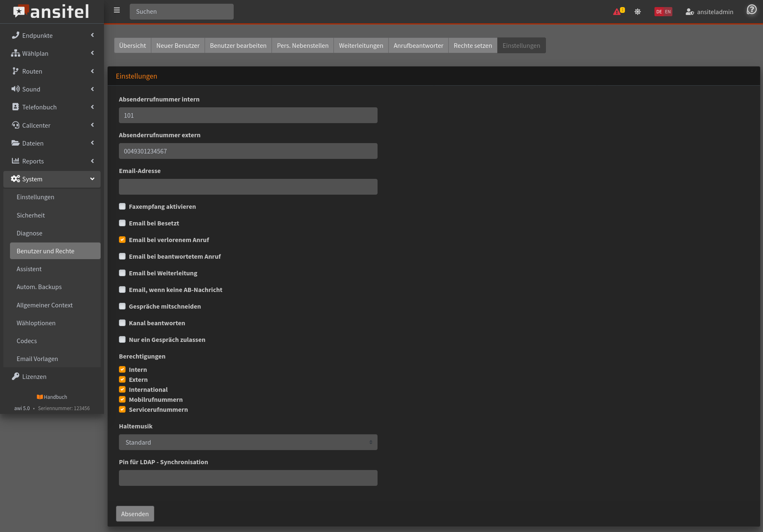Open the help question mark icon

[x=751, y=10]
